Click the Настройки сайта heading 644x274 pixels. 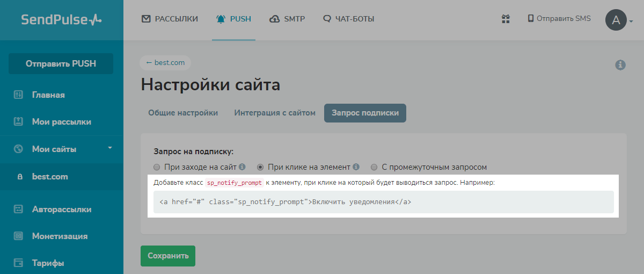pos(210,84)
